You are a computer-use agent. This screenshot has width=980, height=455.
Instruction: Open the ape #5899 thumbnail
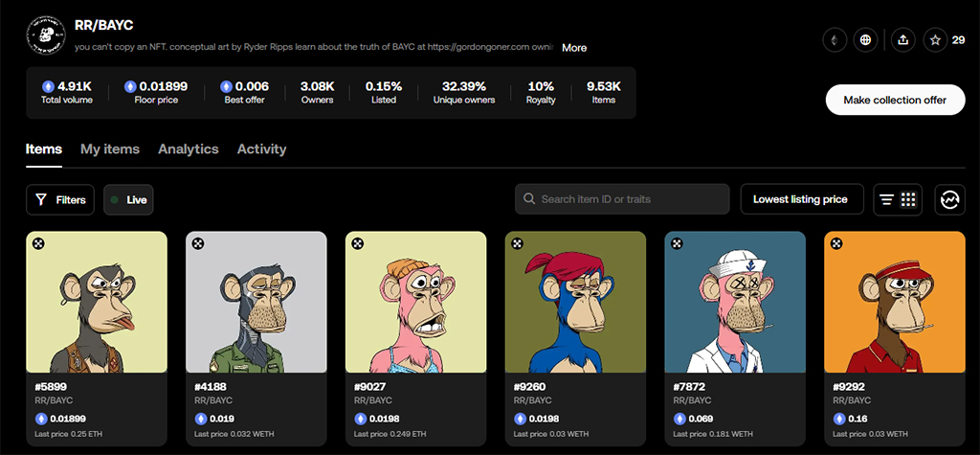[97, 302]
